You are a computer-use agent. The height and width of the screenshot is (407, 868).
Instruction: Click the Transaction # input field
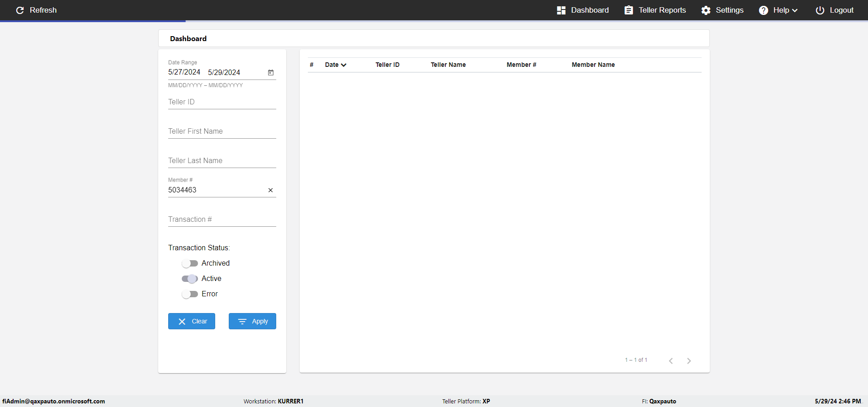pos(222,220)
